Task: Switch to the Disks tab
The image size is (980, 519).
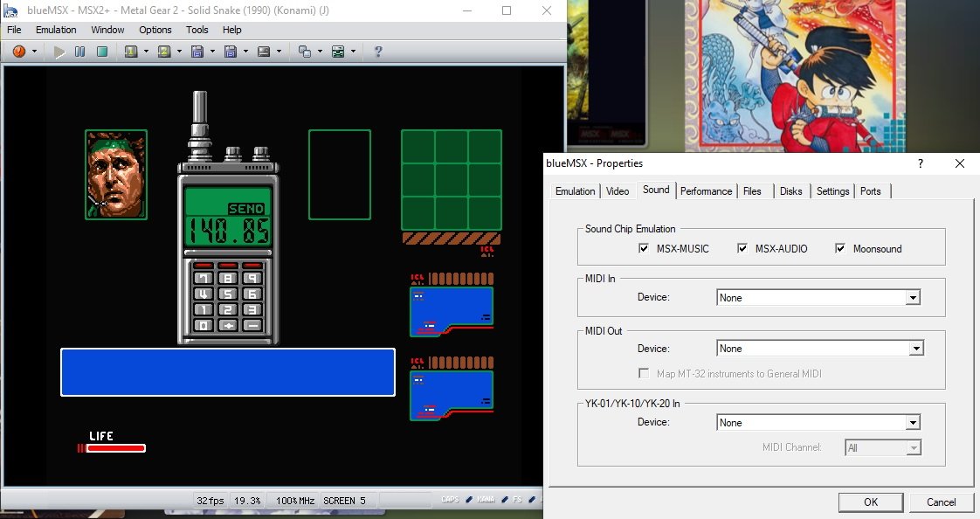Action: tap(790, 191)
